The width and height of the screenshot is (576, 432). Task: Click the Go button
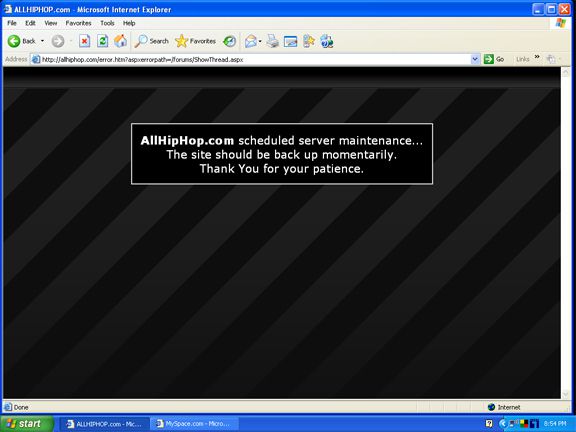click(494, 59)
